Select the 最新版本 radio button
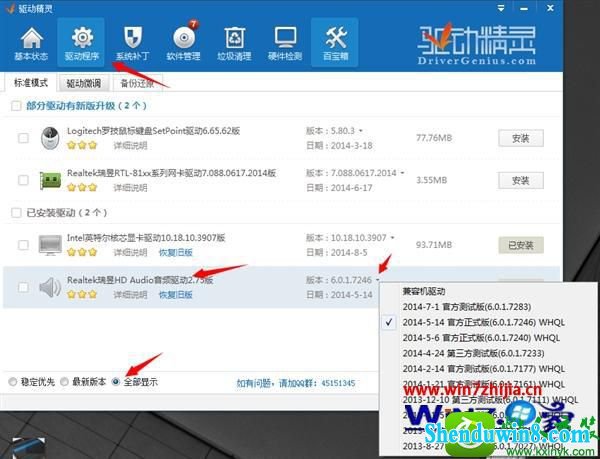Image resolution: width=600 pixels, height=459 pixels. pos(64,382)
